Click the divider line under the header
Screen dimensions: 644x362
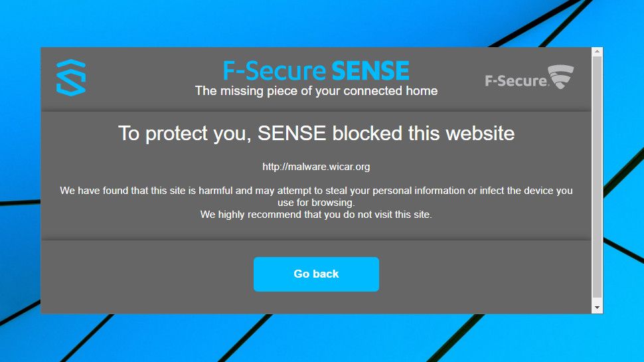tap(316, 112)
